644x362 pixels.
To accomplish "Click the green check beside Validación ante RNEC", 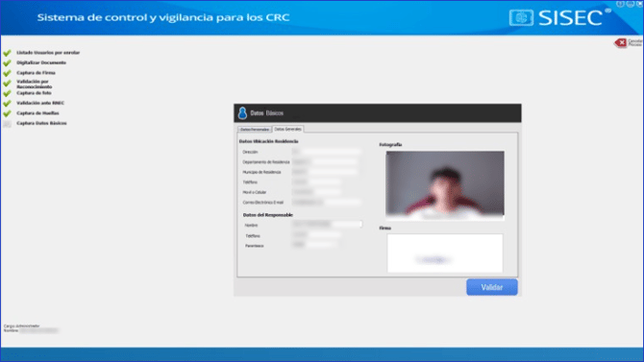I will point(7,103).
